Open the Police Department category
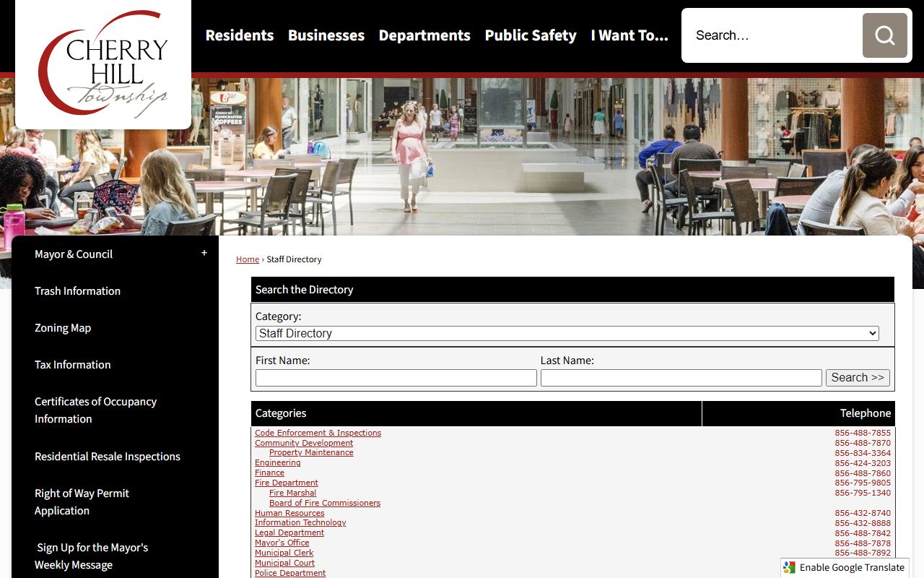The width and height of the screenshot is (924, 578). pos(290,573)
